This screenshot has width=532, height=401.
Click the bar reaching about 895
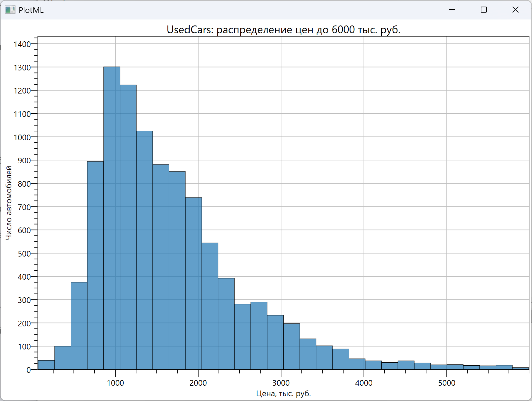(95, 265)
